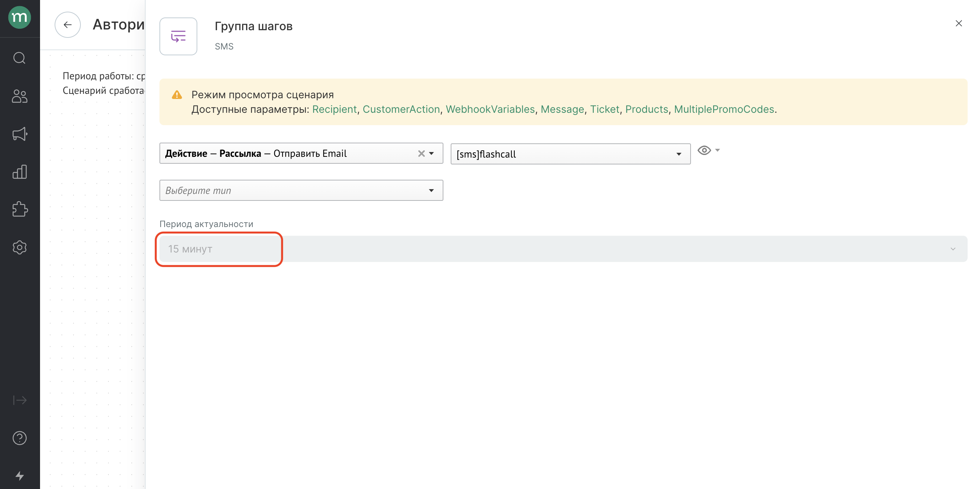Click the step group icon tile
980x489 pixels.
(x=178, y=36)
